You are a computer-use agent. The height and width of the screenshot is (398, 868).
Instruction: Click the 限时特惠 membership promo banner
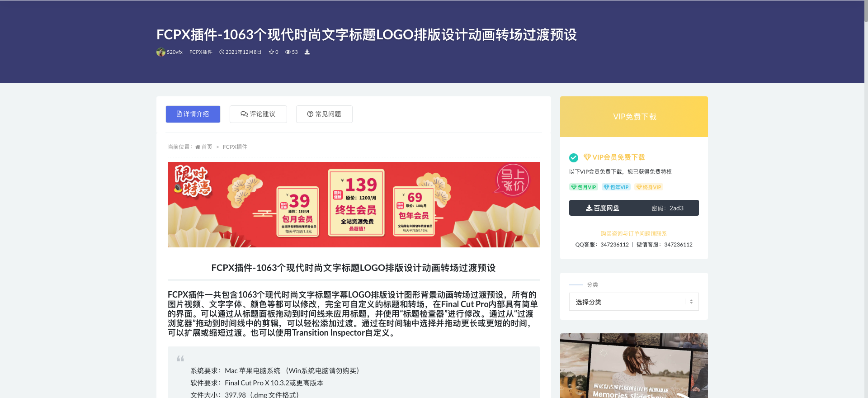coord(354,204)
